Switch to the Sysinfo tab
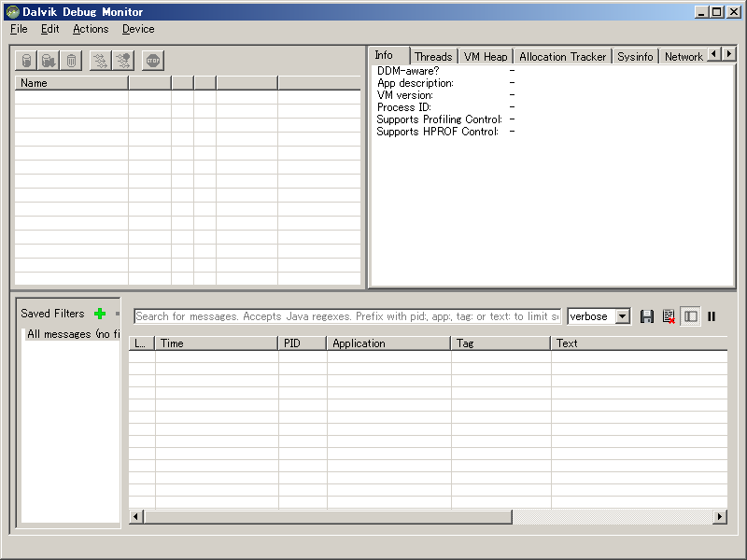 [x=635, y=57]
